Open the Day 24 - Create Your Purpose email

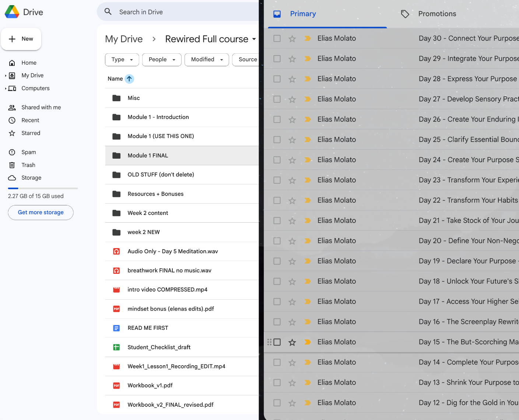392,160
